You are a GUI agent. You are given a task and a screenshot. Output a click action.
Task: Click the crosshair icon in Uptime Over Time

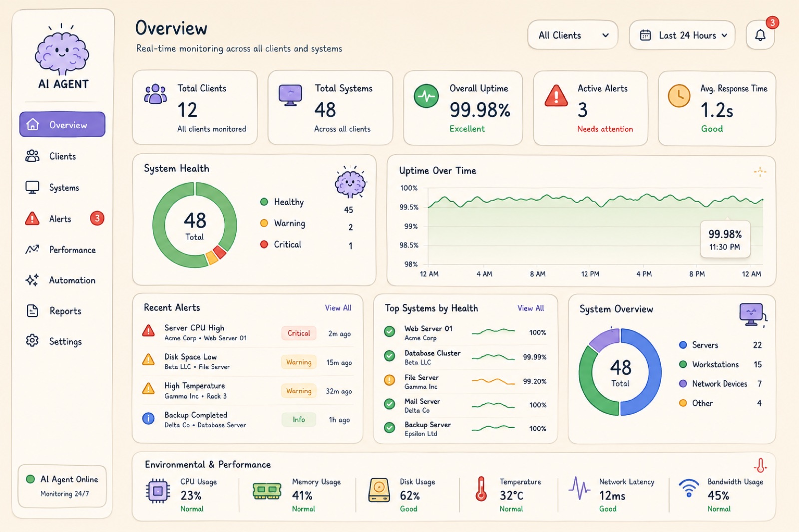760,172
